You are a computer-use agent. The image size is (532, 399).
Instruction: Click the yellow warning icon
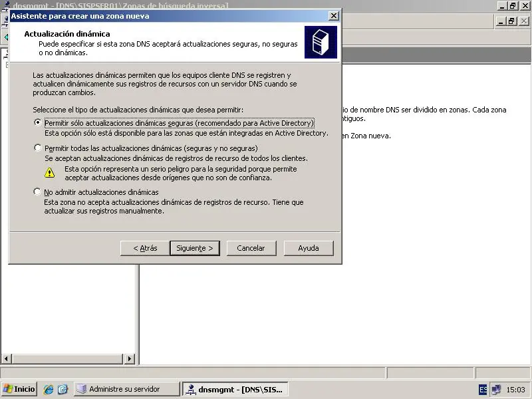[x=49, y=172]
